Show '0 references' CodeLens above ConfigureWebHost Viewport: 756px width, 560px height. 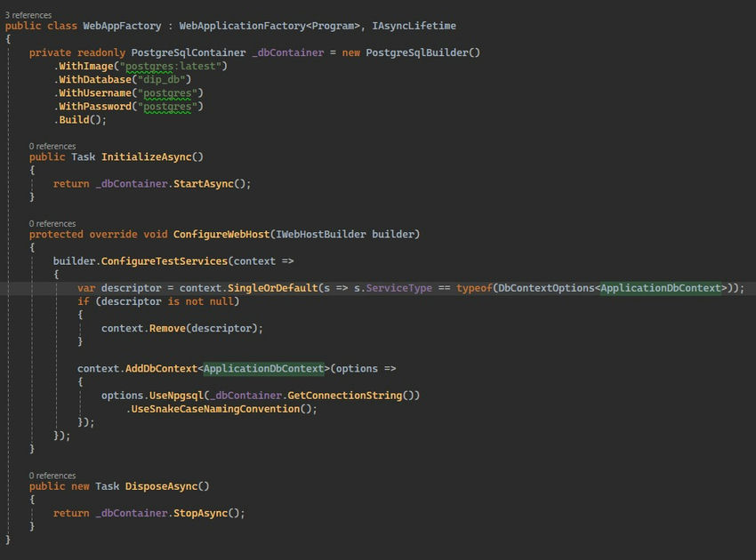click(52, 224)
